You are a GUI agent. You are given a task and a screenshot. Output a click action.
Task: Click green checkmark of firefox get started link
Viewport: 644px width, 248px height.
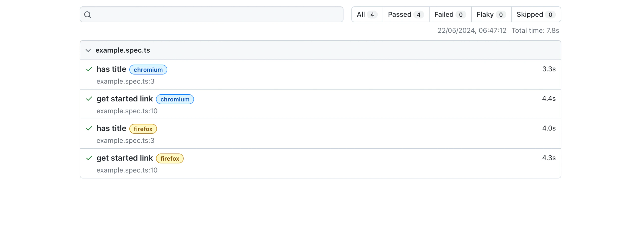click(x=89, y=158)
